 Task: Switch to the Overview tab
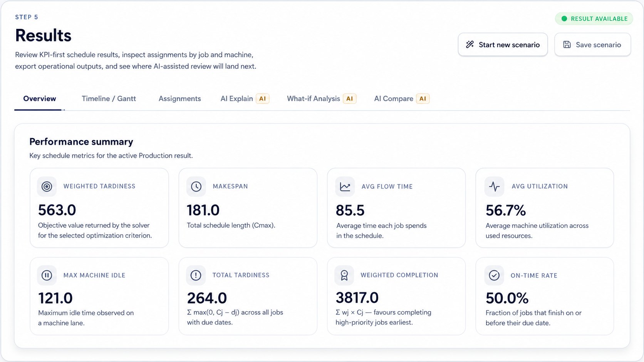pos(40,98)
